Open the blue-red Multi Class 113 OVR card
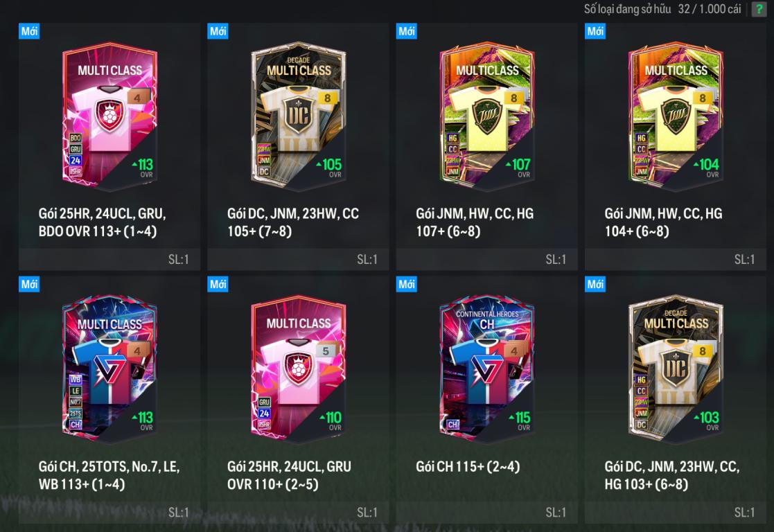Viewport: 774px width, 532px height. pyautogui.click(x=110, y=370)
